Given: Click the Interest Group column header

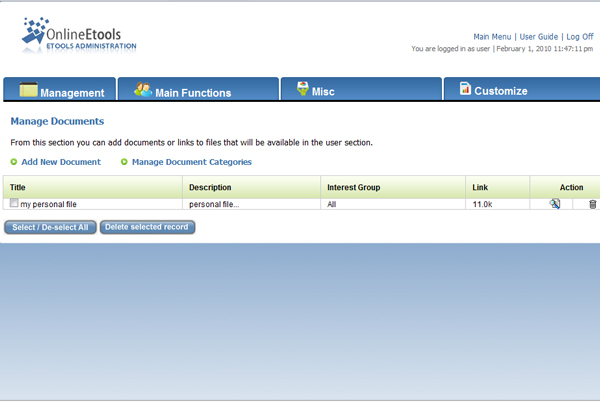Looking at the screenshot, I should point(393,187).
